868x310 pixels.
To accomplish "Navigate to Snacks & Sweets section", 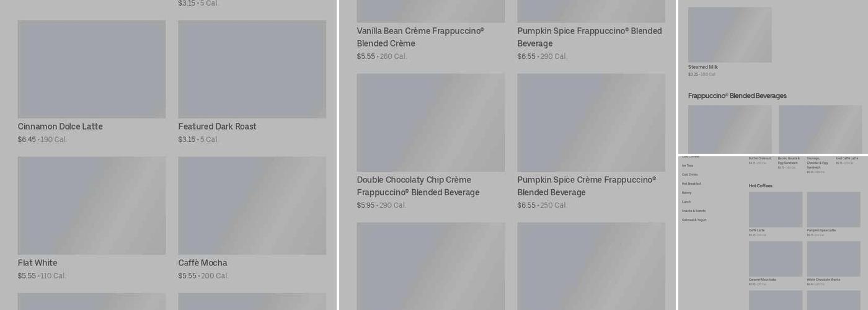I will coord(693,211).
